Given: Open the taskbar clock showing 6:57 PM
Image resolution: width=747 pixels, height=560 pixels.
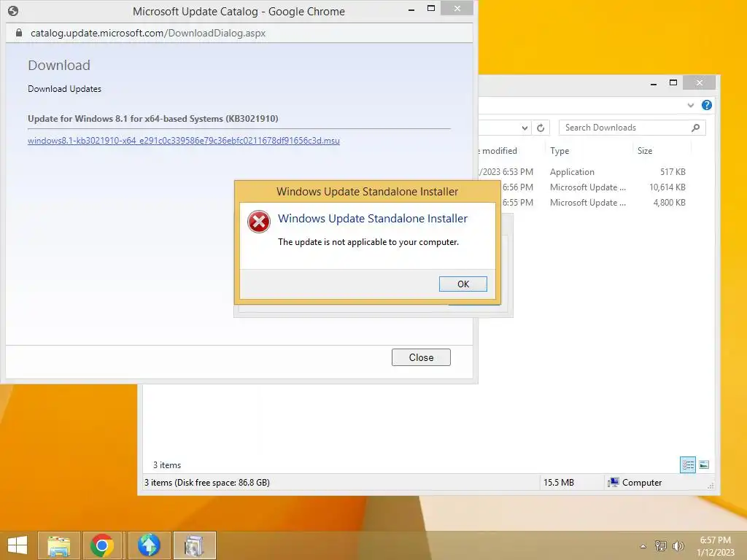Looking at the screenshot, I should [x=715, y=546].
